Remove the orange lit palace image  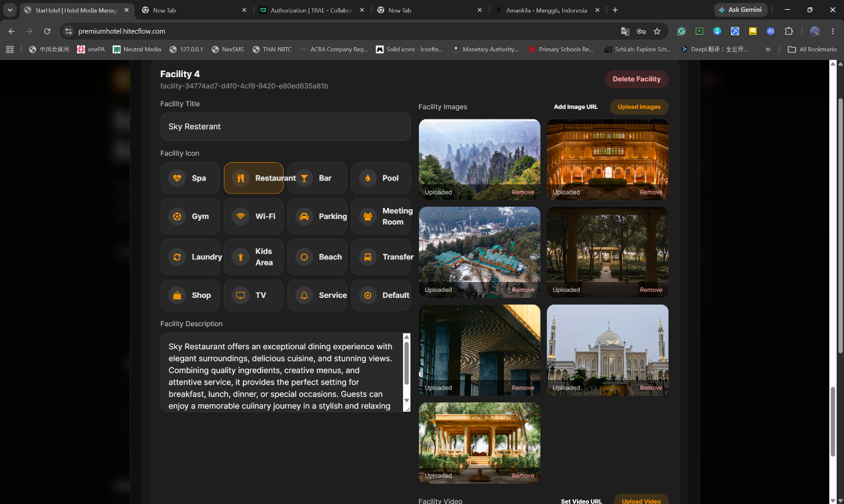tap(651, 192)
